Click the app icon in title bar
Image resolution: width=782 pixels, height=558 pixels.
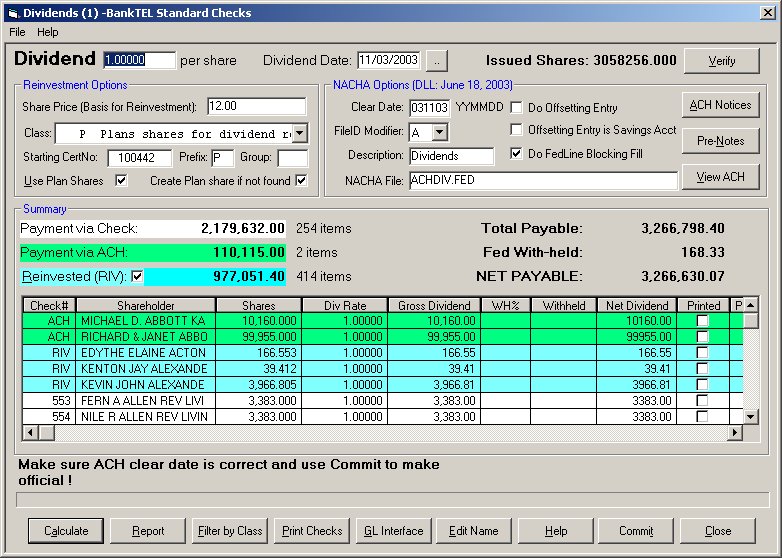[x=13, y=13]
